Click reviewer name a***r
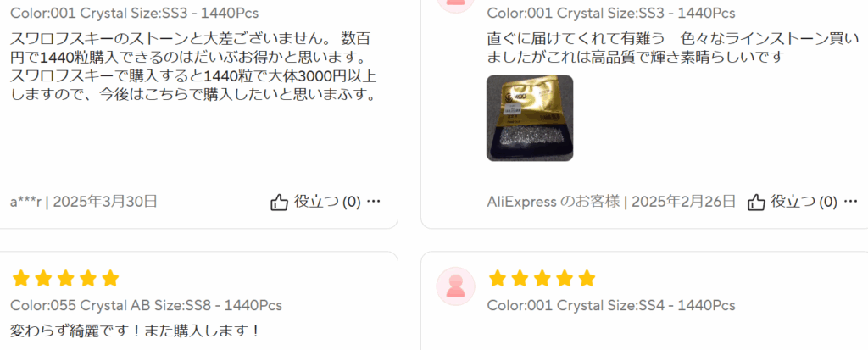This screenshot has width=868, height=350. click(x=26, y=202)
